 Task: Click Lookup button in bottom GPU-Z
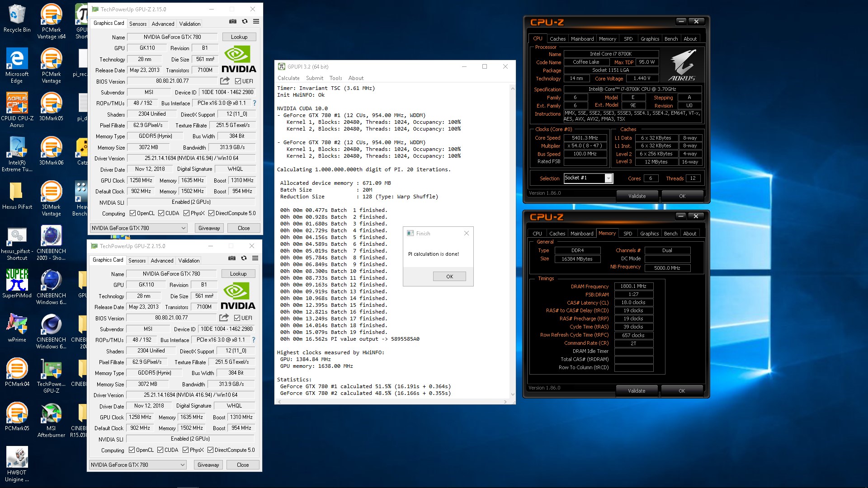coord(238,274)
